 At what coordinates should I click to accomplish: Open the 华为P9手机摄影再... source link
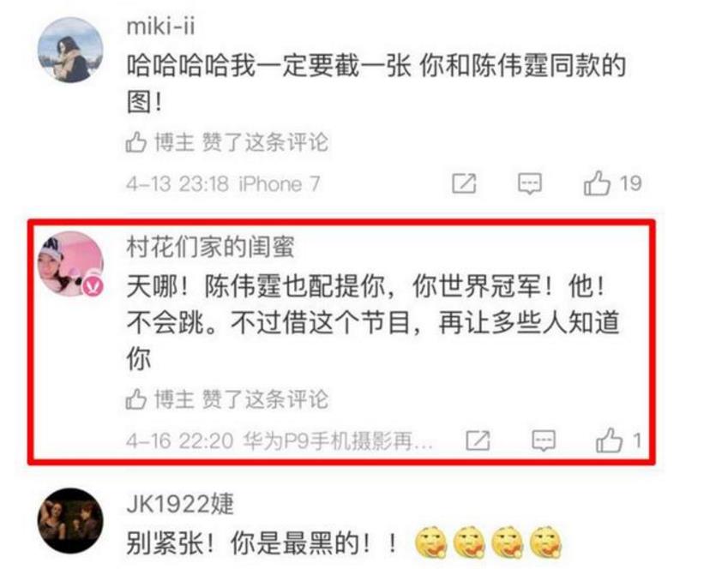338,441
